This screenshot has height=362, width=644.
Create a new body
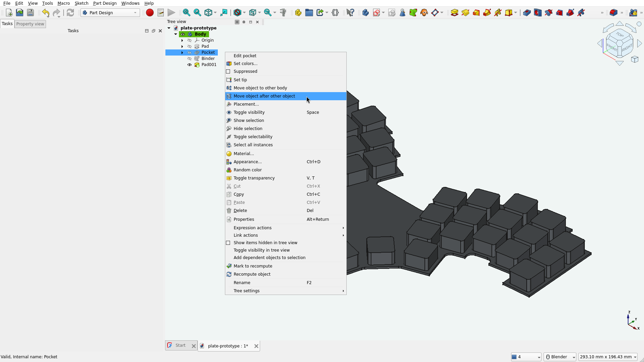pyautogui.click(x=365, y=13)
